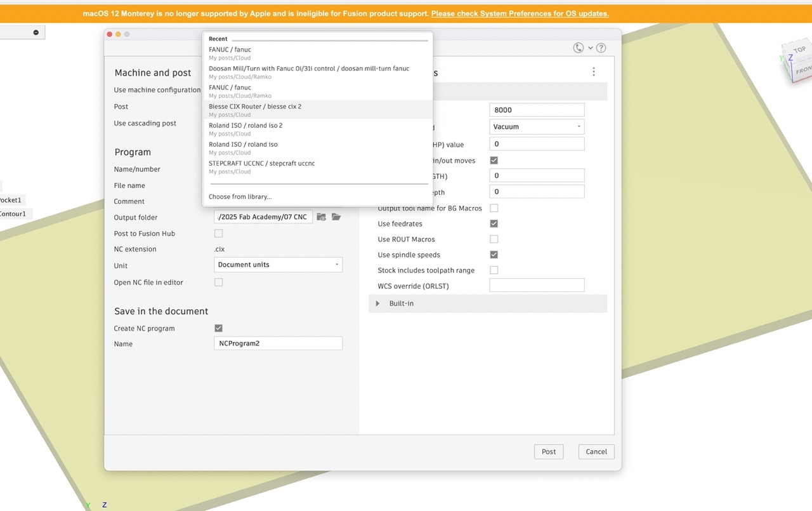This screenshot has width=812, height=511.
Task: Select FANUC / fanuc from My posts/Cloud (not Ramko)
Action: click(317, 53)
